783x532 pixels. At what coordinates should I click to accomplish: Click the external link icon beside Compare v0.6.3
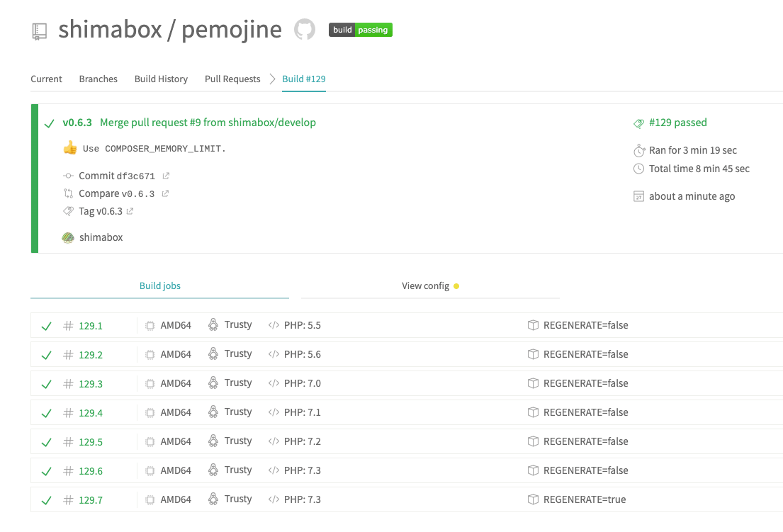pos(165,193)
